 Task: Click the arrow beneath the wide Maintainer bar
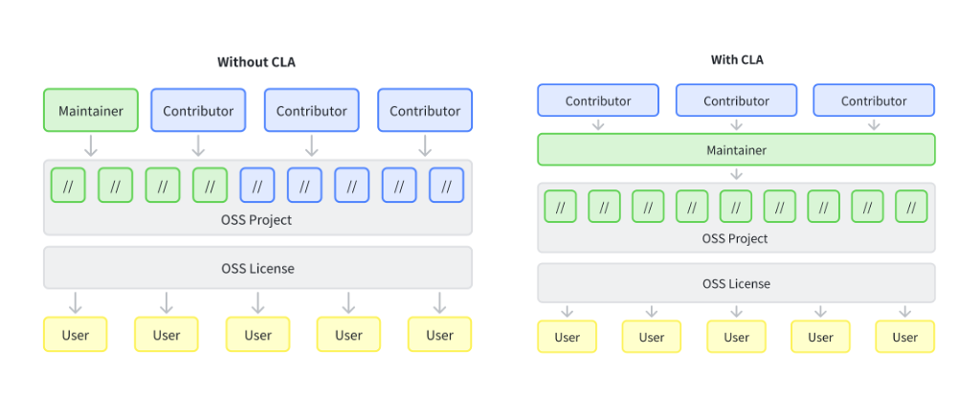(736, 174)
